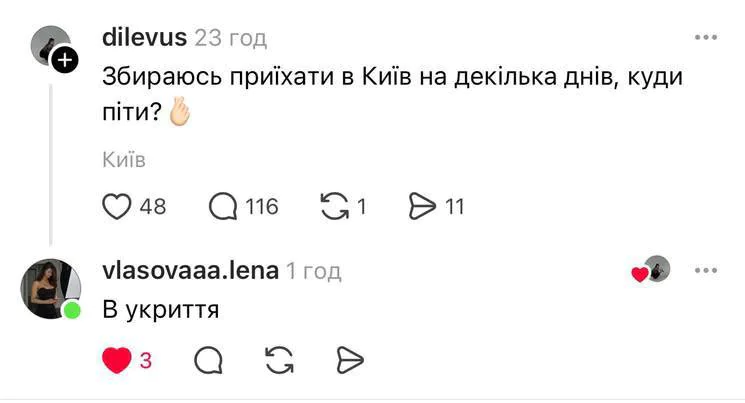The width and height of the screenshot is (745, 403).
Task: Follow dilevus using plus badge
Action: [x=66, y=61]
